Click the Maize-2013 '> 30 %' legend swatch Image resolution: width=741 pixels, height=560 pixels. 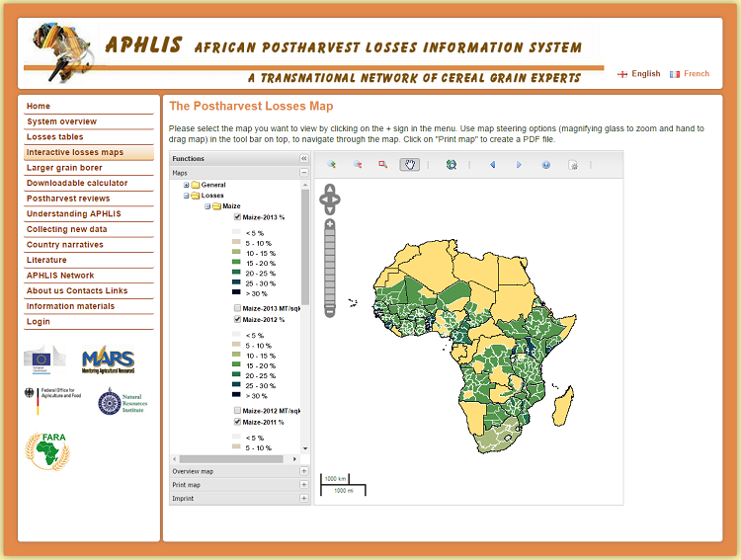point(236,292)
